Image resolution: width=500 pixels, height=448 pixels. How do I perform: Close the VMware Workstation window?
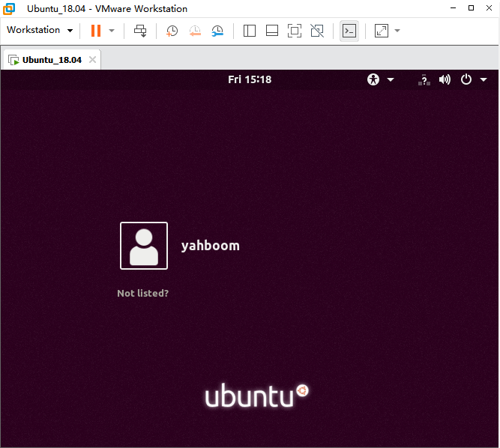(489, 8)
